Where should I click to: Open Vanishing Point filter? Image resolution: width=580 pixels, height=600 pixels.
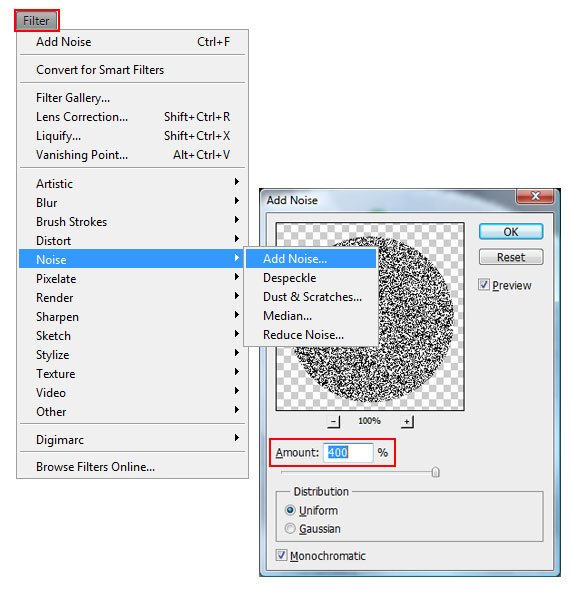pos(133,155)
